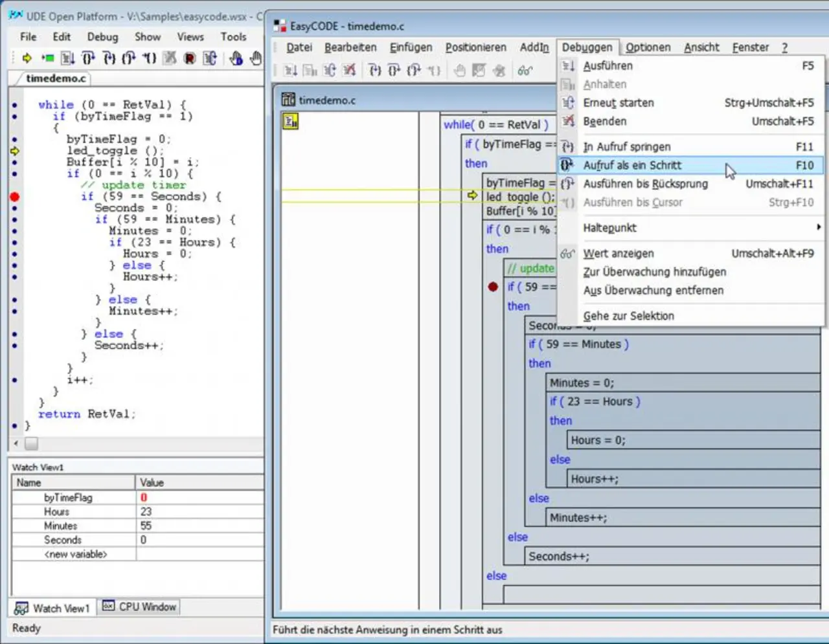Screen dimensions: 829x644
Task: Select 'Aufruf als ein Schritt' menu entry
Action: (632, 166)
